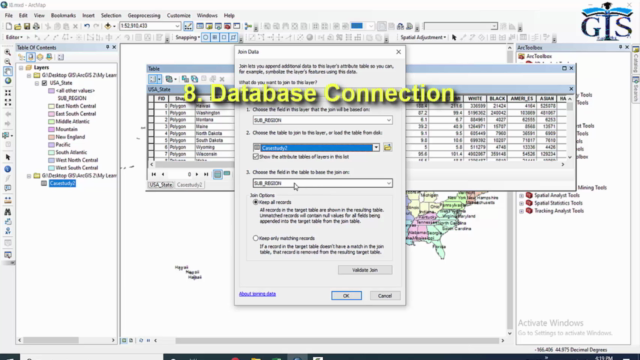Select Keep all records option
Screen dimensions: 640x360
coord(256,202)
